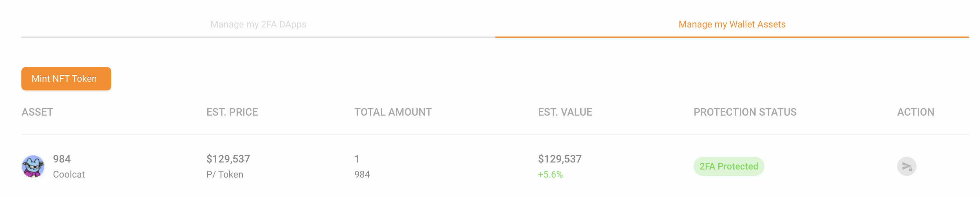Image resolution: width=980 pixels, height=197 pixels.
Task: Click the 2FA Protected status badge
Action: point(729,167)
